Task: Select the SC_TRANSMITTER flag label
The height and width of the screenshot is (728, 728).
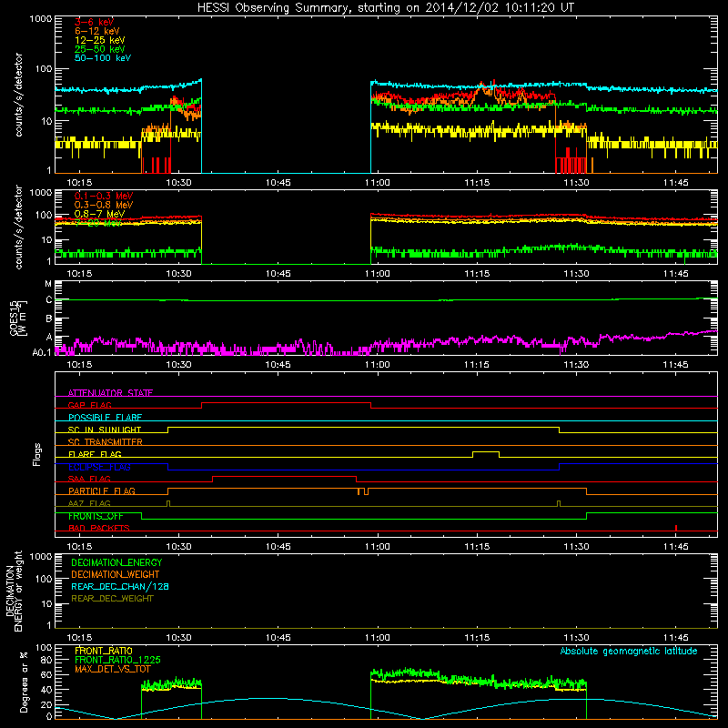Action: coord(105,442)
